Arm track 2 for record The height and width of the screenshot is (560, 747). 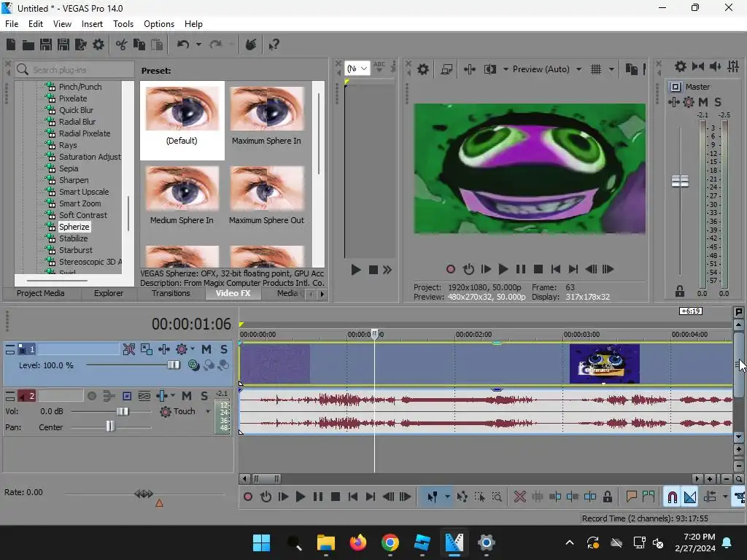[x=92, y=396]
